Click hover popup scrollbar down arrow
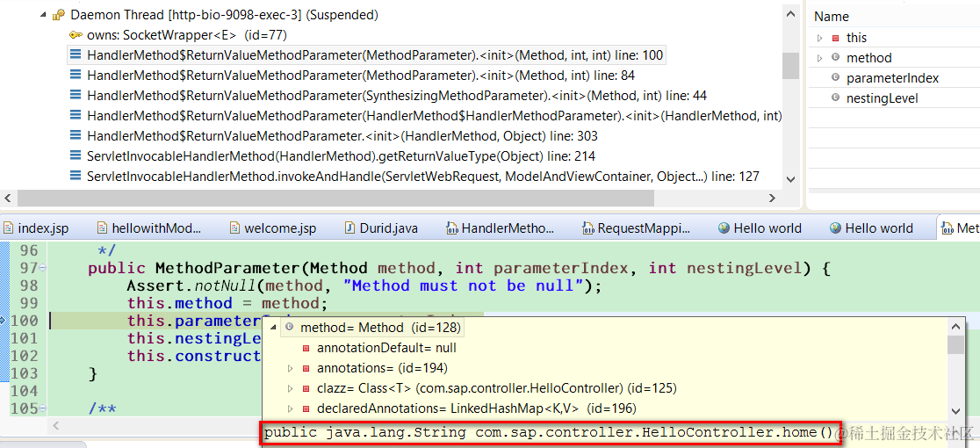Image resolution: width=980 pixels, height=448 pixels. point(955,410)
